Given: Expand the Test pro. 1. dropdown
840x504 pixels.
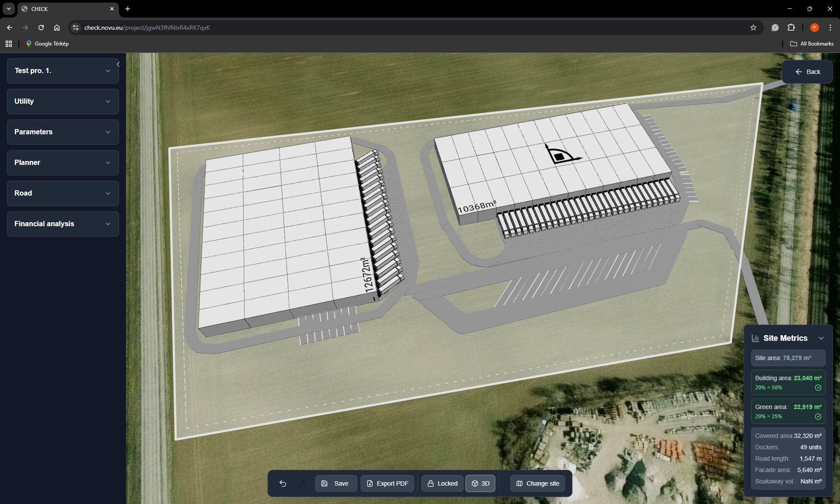Looking at the screenshot, I should point(63,71).
